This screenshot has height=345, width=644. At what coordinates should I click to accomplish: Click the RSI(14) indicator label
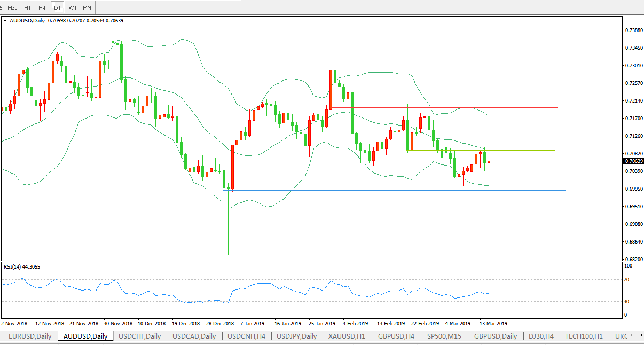click(21, 266)
